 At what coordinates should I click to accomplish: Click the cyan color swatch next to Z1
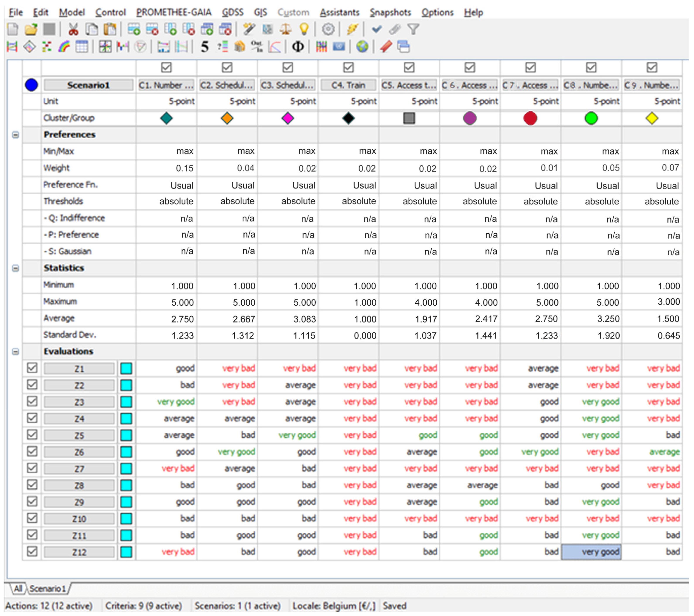[126, 368]
